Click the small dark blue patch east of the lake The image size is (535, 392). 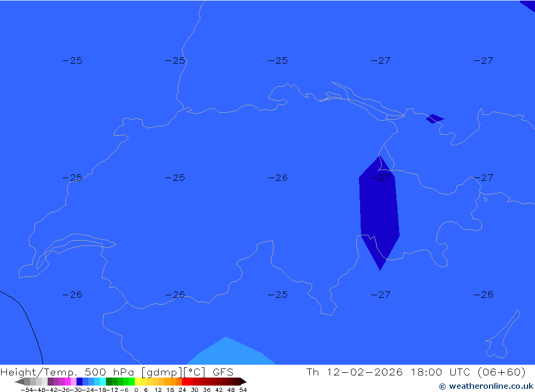434,118
